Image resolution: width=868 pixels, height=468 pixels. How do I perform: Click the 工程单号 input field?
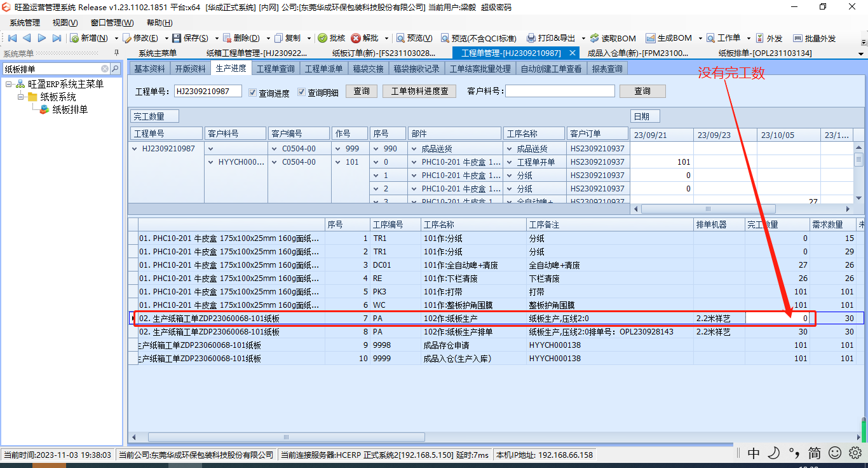tap(208, 91)
